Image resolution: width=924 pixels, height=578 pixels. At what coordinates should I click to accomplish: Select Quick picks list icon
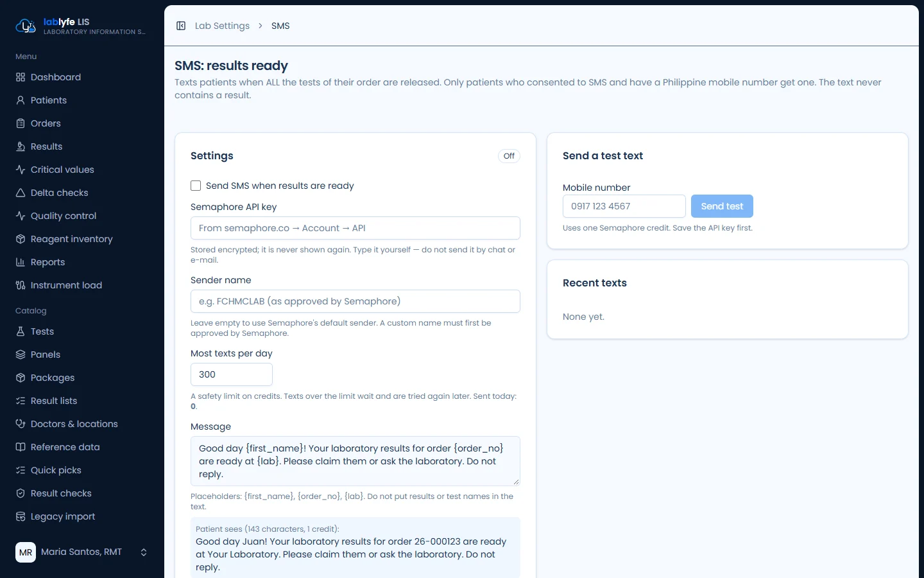coord(21,470)
